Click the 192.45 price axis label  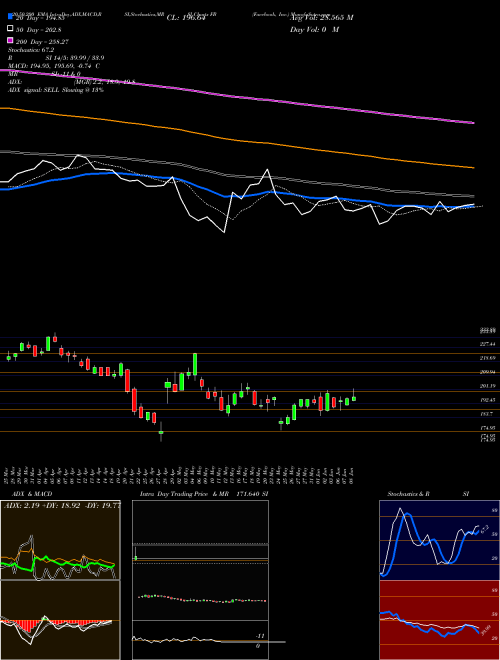coord(488,400)
